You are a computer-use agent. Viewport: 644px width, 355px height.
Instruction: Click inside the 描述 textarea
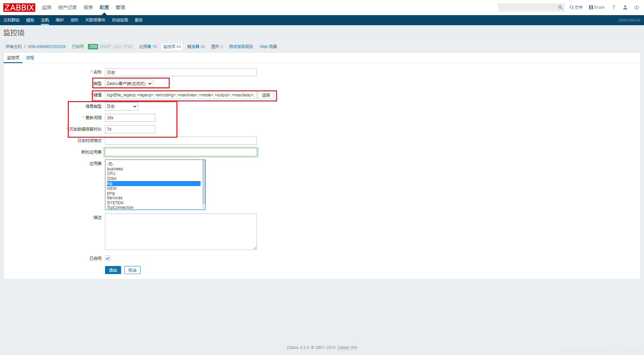181,232
